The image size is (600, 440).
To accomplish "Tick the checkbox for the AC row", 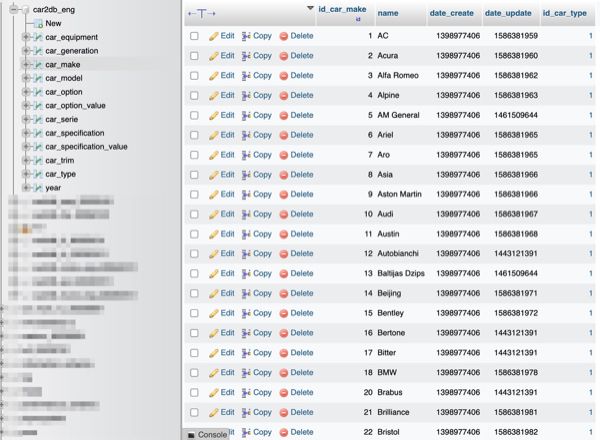I will click(194, 36).
